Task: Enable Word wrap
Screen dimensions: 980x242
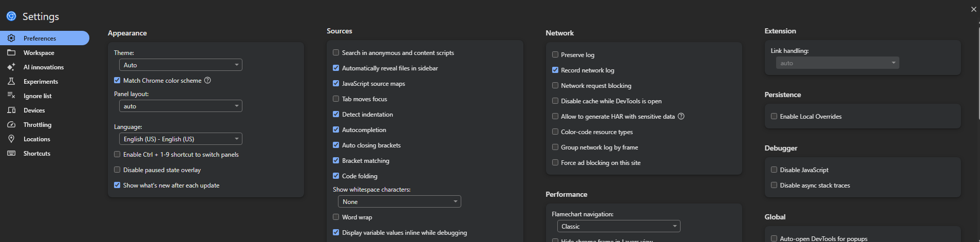Action: coord(336,217)
